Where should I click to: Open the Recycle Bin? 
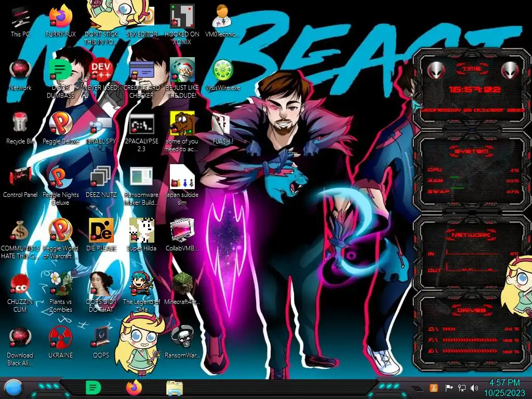pos(20,128)
